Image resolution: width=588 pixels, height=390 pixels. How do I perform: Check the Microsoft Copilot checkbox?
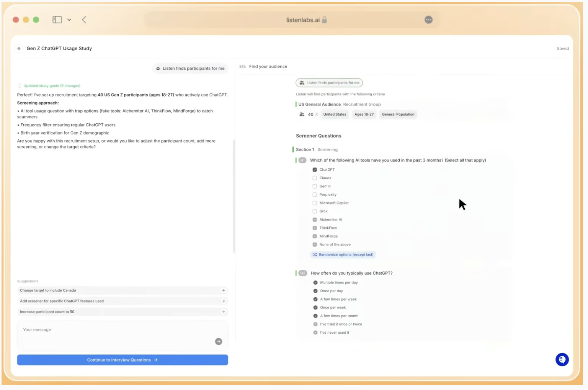pos(315,203)
